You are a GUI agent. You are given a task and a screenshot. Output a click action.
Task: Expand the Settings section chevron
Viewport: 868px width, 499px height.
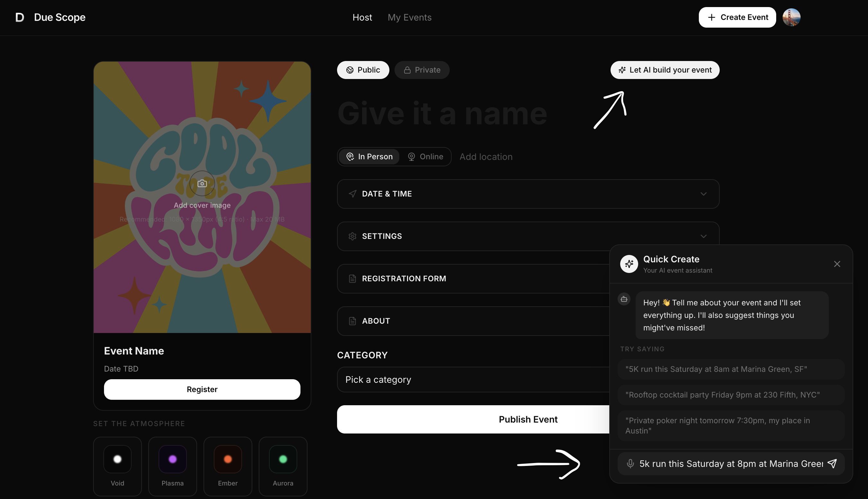coord(703,236)
